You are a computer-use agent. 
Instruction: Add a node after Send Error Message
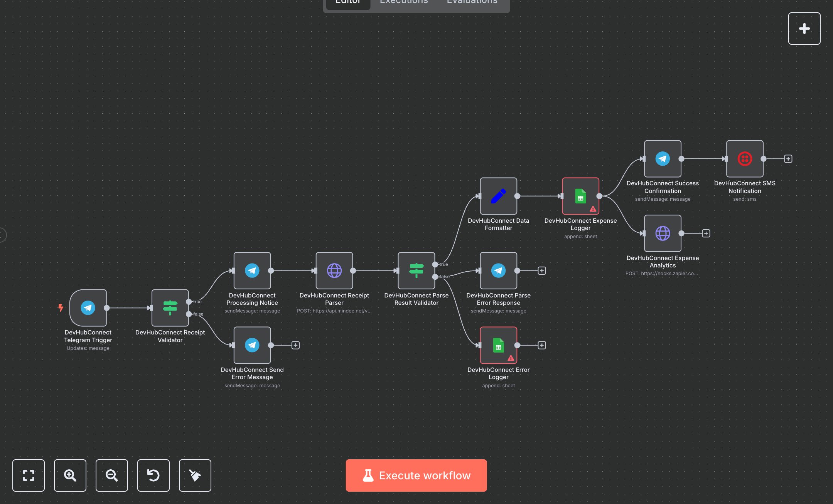pos(295,345)
